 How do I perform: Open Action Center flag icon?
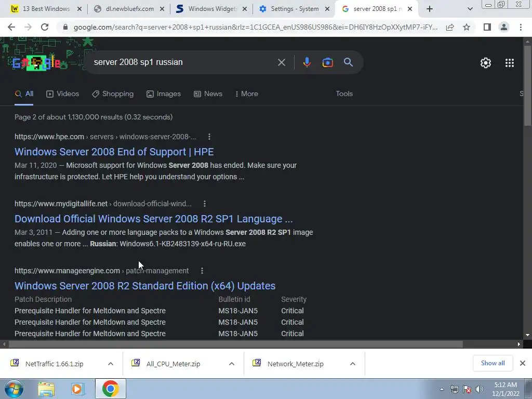coord(467,389)
